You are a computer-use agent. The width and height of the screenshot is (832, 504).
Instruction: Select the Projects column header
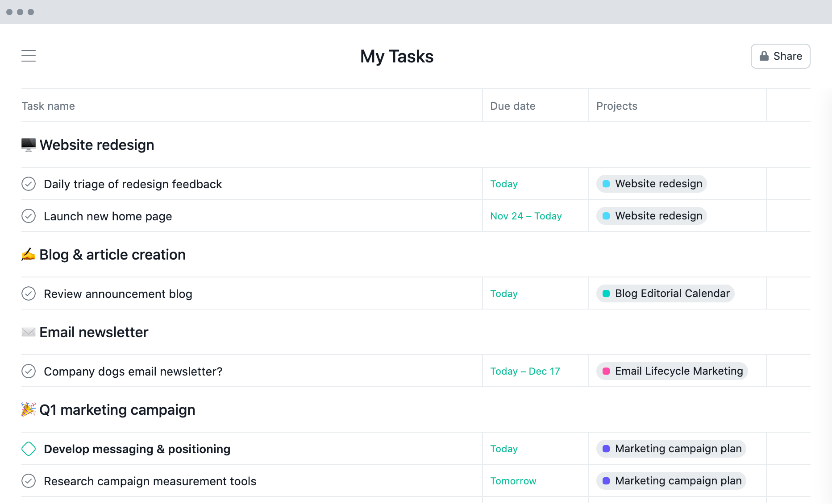pyautogui.click(x=616, y=106)
